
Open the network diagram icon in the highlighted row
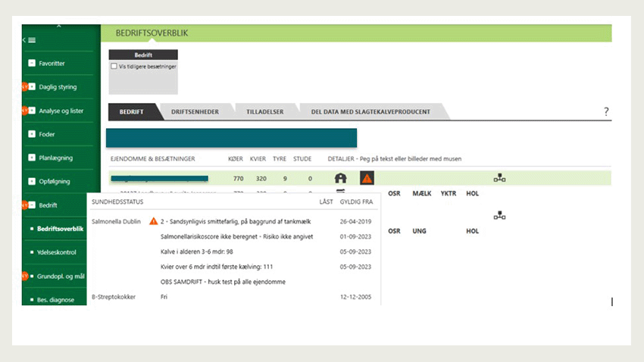[499, 179]
